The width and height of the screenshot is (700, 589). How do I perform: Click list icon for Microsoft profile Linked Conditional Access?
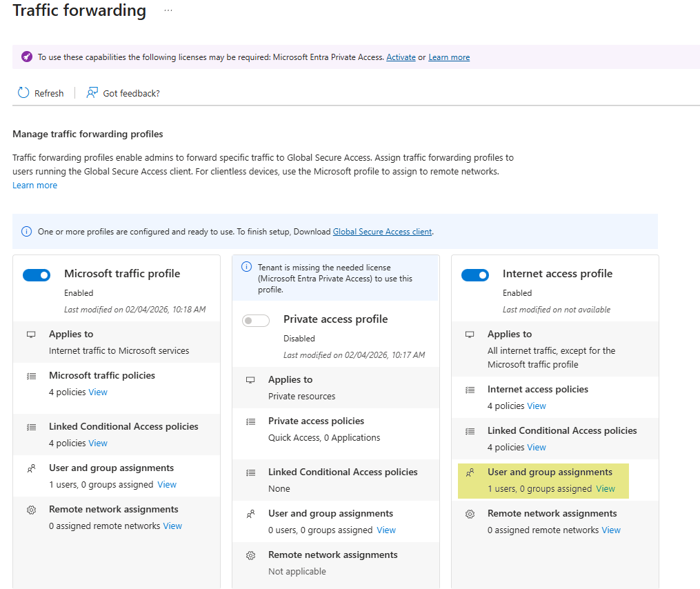(x=31, y=427)
